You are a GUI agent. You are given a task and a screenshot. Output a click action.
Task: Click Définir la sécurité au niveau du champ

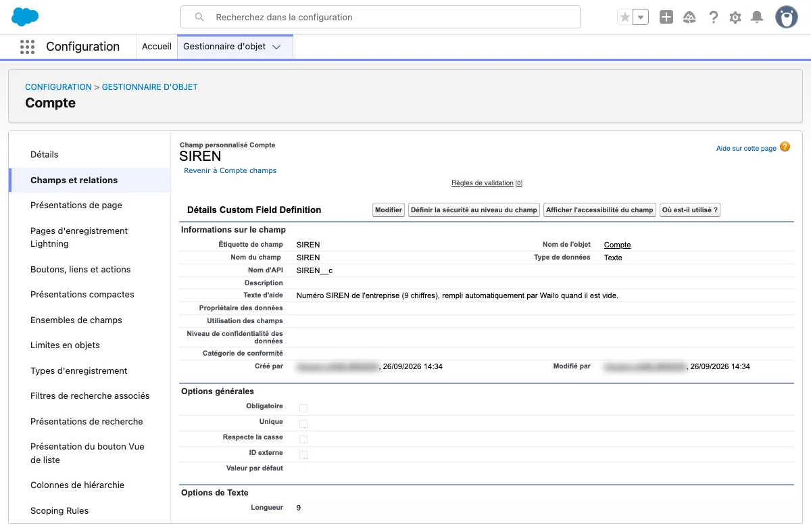pyautogui.click(x=474, y=210)
